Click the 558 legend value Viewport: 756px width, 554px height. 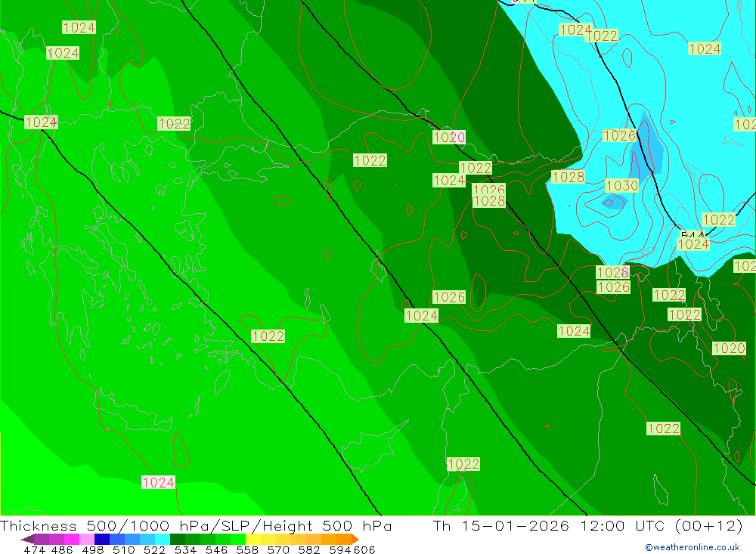[x=247, y=549]
